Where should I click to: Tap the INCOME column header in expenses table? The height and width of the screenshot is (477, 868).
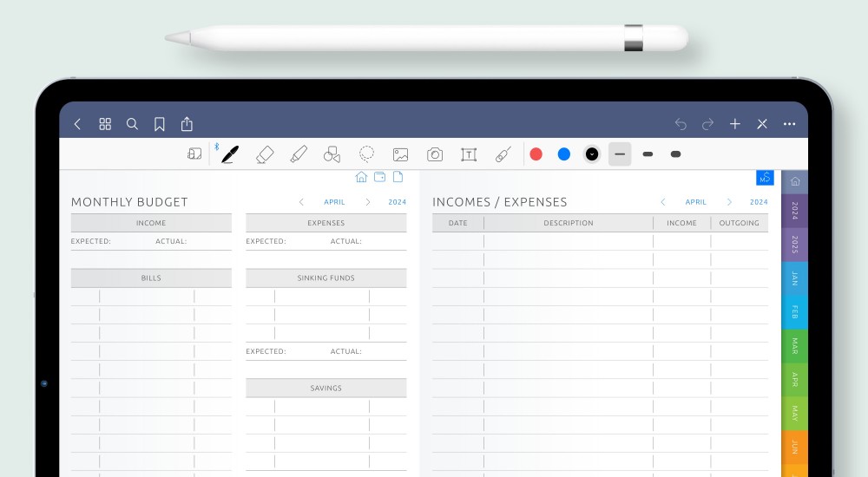682,223
